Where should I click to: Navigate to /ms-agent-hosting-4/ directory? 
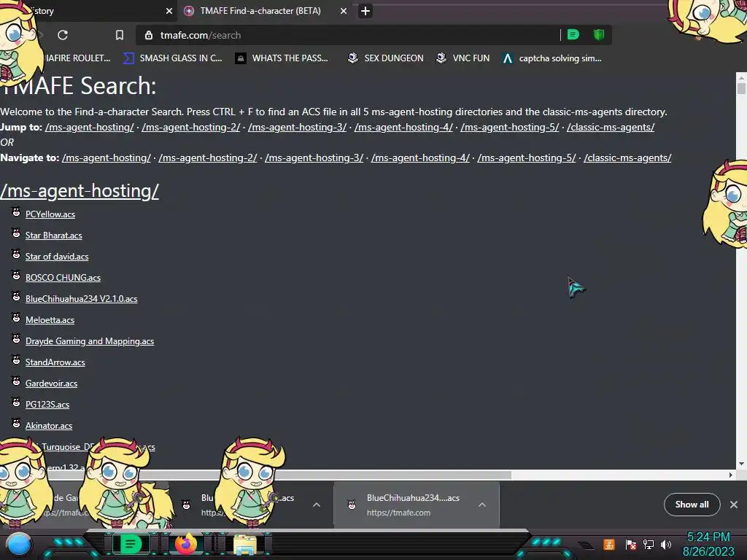click(420, 157)
